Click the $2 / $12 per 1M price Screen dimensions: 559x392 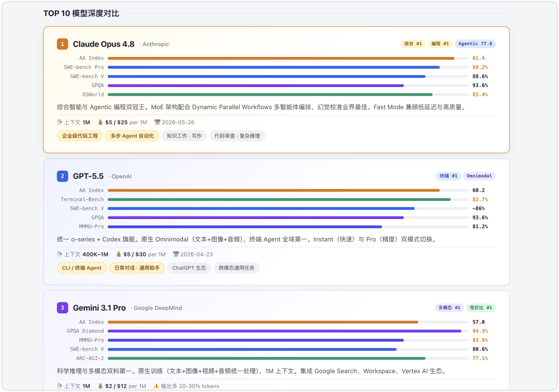[125, 386]
